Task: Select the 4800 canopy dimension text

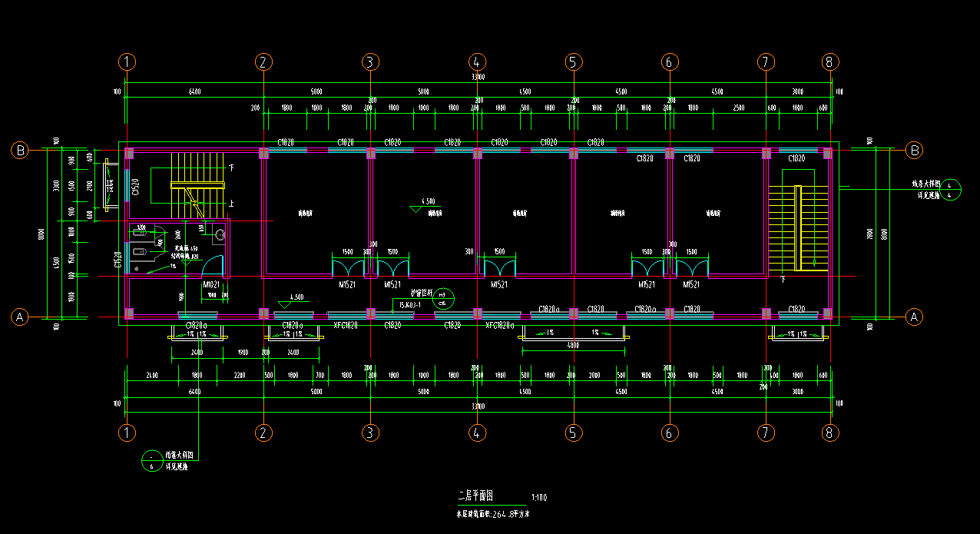Action: click(573, 346)
